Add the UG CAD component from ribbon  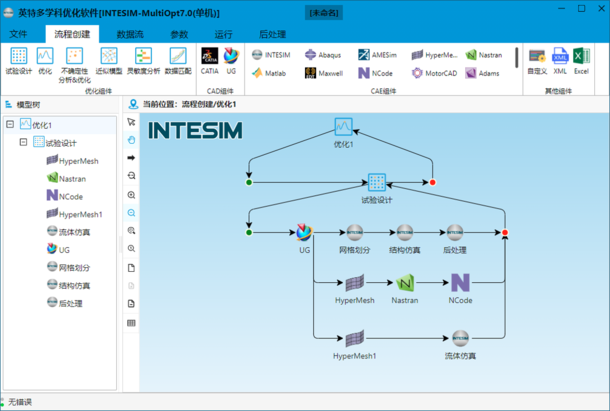(231, 60)
